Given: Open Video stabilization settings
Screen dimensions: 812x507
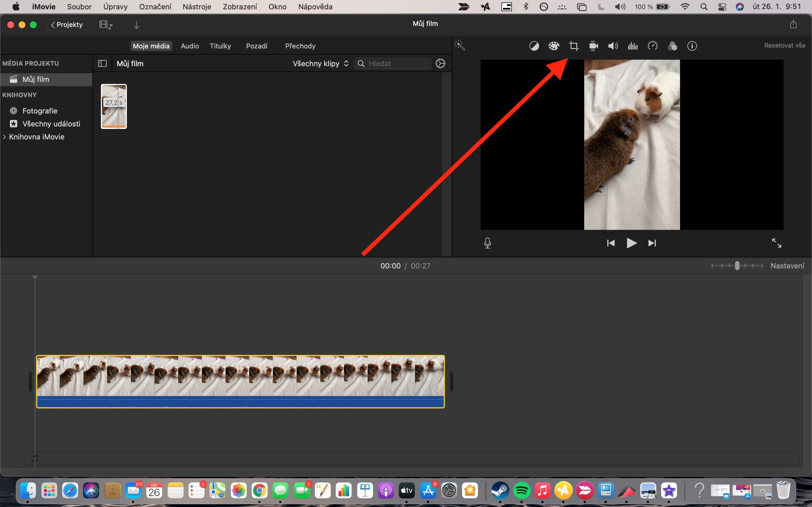Looking at the screenshot, I should point(593,46).
